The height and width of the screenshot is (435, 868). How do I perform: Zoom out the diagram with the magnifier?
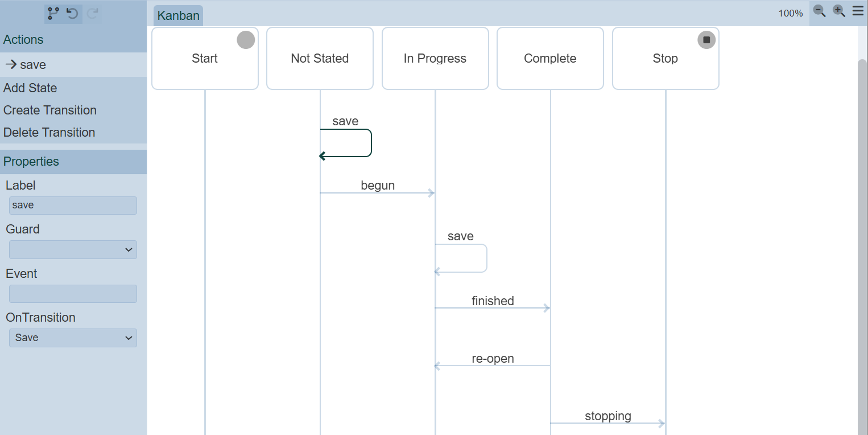coord(819,11)
